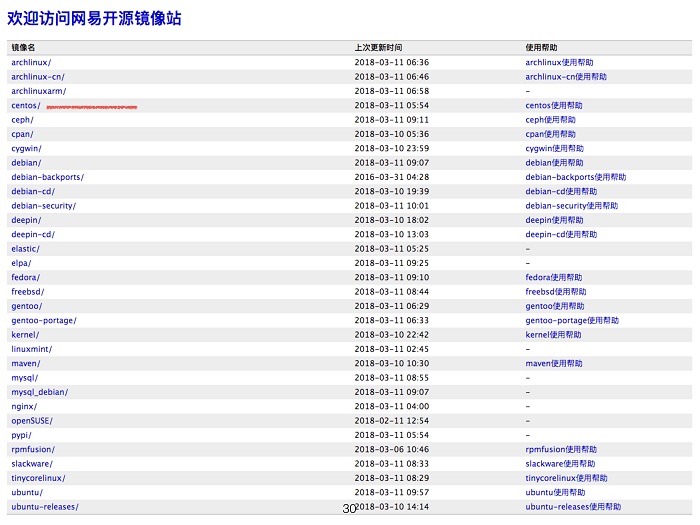View debian-backports使用帮助 help link
Screen dimensions: 700x525
pos(576,177)
